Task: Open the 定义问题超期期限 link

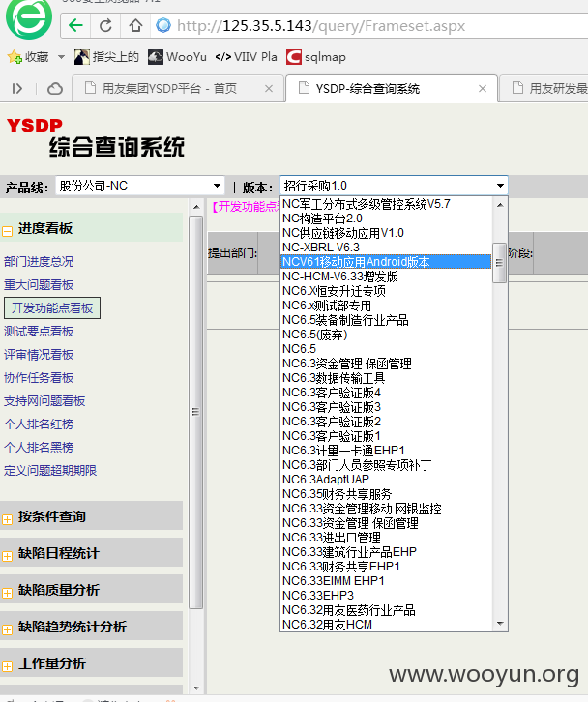Action: tap(50, 471)
